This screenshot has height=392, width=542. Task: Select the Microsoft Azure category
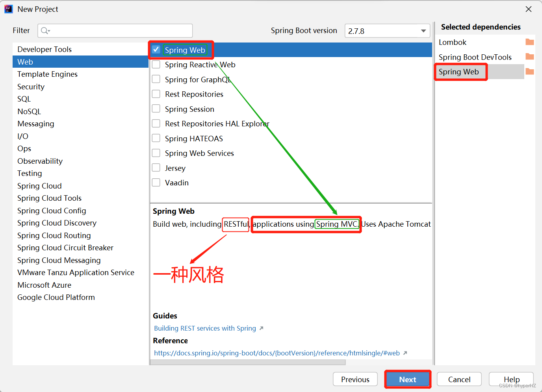tap(80, 285)
